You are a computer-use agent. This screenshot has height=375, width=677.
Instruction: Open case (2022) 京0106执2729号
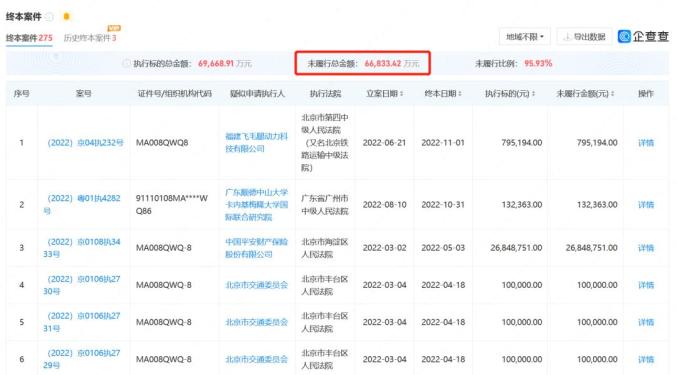82,359
